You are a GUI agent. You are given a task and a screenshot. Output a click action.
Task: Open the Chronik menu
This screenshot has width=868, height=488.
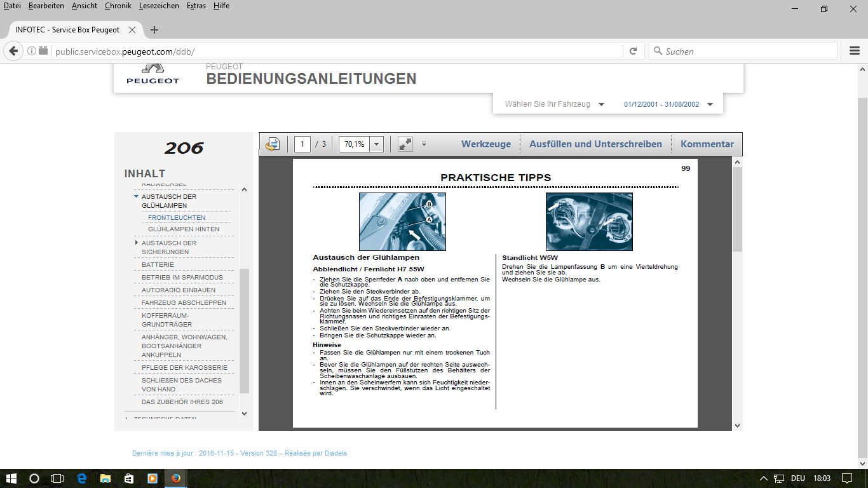(118, 6)
